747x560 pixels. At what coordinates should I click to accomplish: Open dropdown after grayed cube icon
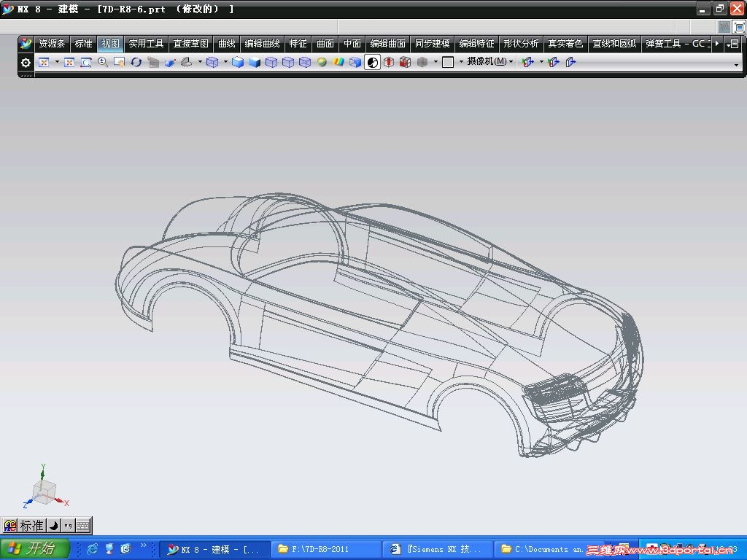(436, 62)
